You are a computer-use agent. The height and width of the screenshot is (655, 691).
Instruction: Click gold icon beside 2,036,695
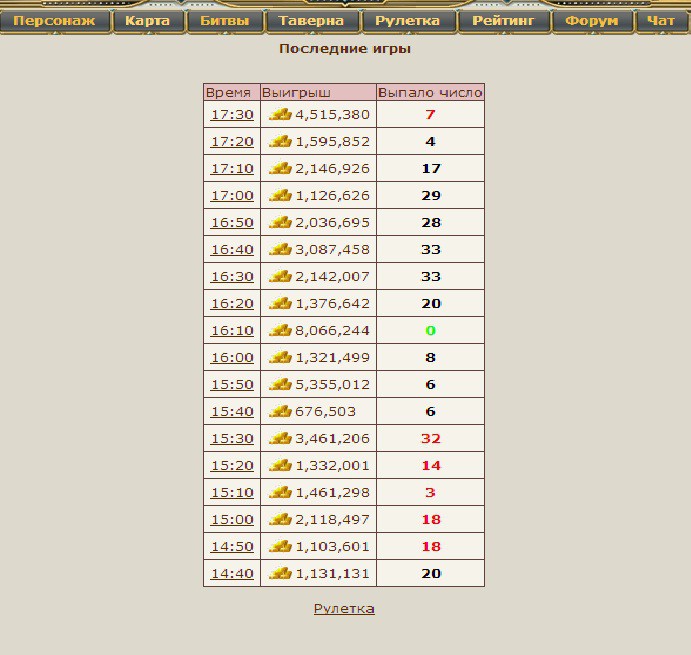(x=280, y=222)
